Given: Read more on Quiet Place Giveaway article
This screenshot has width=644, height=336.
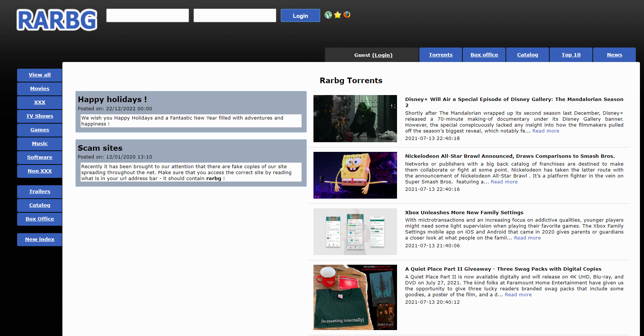Looking at the screenshot, I should click(518, 295).
